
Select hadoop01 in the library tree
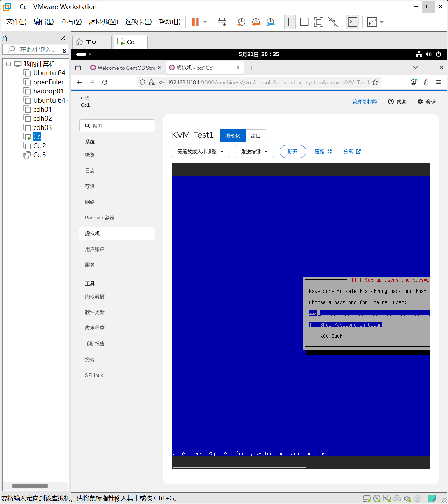(48, 91)
